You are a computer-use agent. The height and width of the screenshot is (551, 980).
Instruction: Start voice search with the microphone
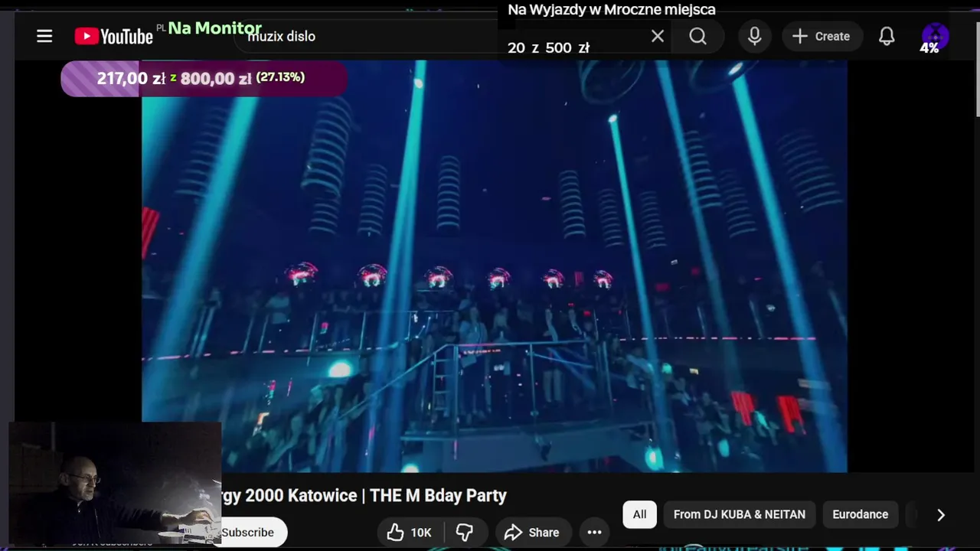pyautogui.click(x=754, y=36)
